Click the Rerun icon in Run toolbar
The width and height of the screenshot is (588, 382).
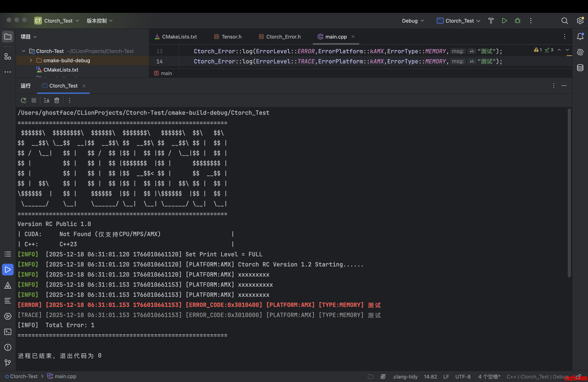24,100
